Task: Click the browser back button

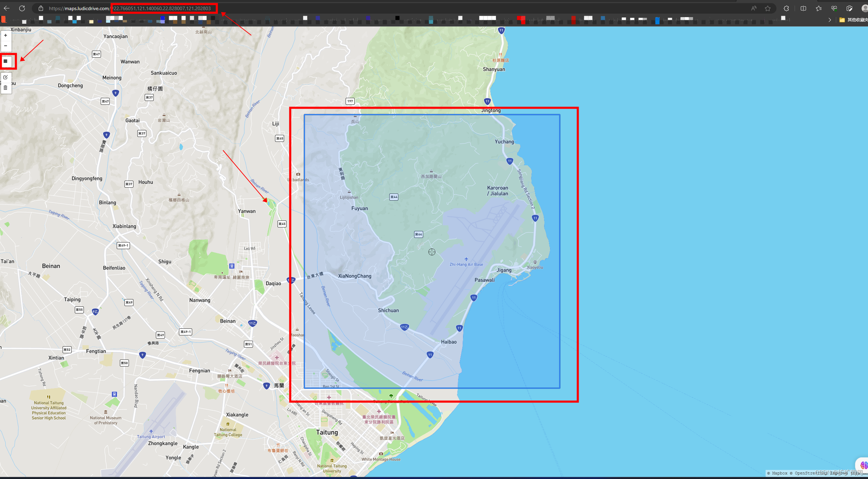Action: [x=7, y=8]
